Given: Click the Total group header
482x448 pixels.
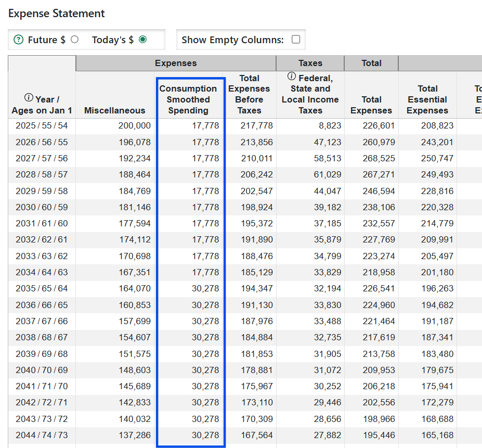Looking at the screenshot, I should pyautogui.click(x=371, y=63).
